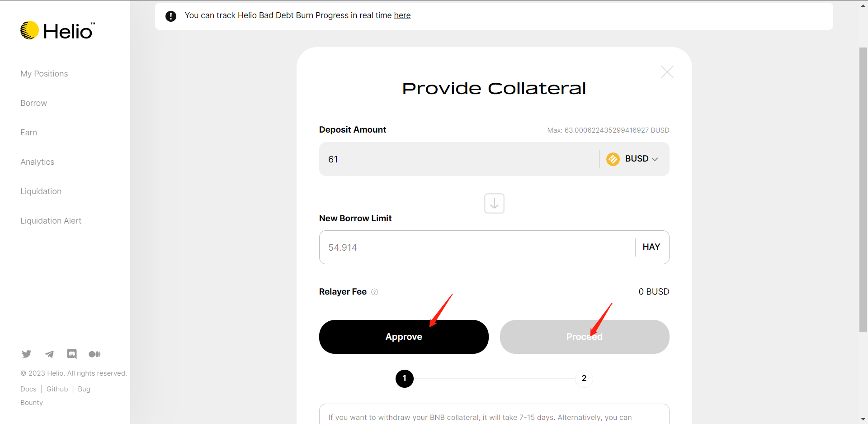Go to My Positions
The height and width of the screenshot is (424, 868).
44,74
